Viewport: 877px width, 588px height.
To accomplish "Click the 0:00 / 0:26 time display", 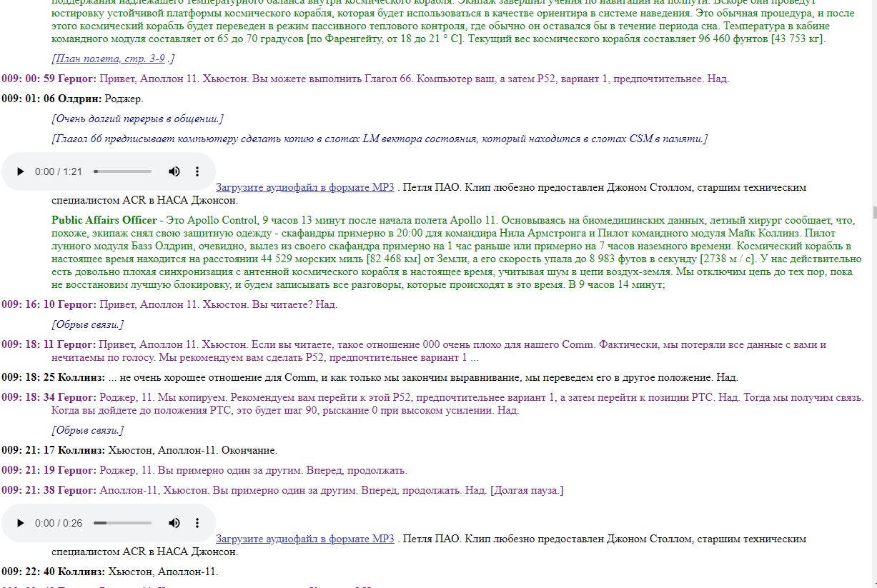I will tap(59, 523).
